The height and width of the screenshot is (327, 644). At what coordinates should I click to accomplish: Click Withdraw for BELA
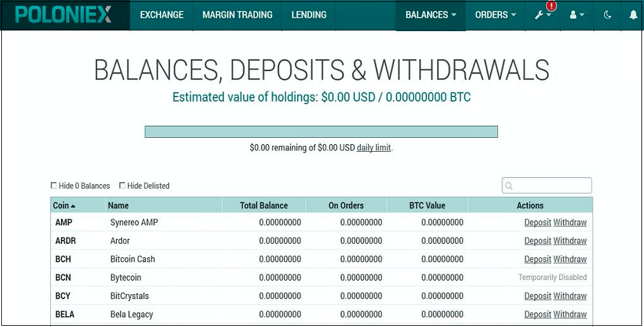(570, 314)
